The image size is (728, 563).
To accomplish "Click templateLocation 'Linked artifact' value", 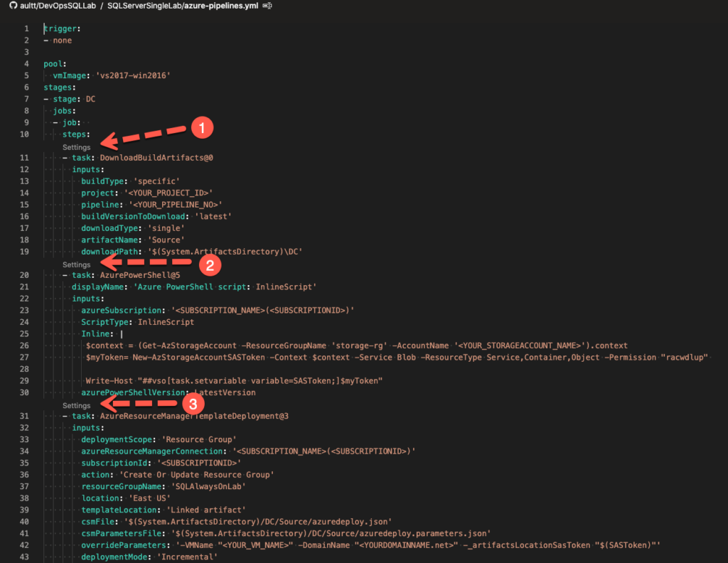I will click(206, 510).
